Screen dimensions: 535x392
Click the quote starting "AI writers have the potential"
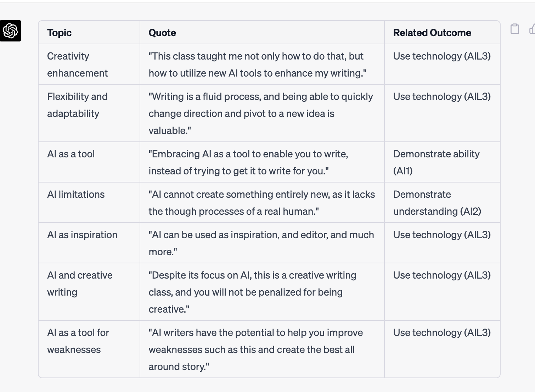[x=256, y=349]
